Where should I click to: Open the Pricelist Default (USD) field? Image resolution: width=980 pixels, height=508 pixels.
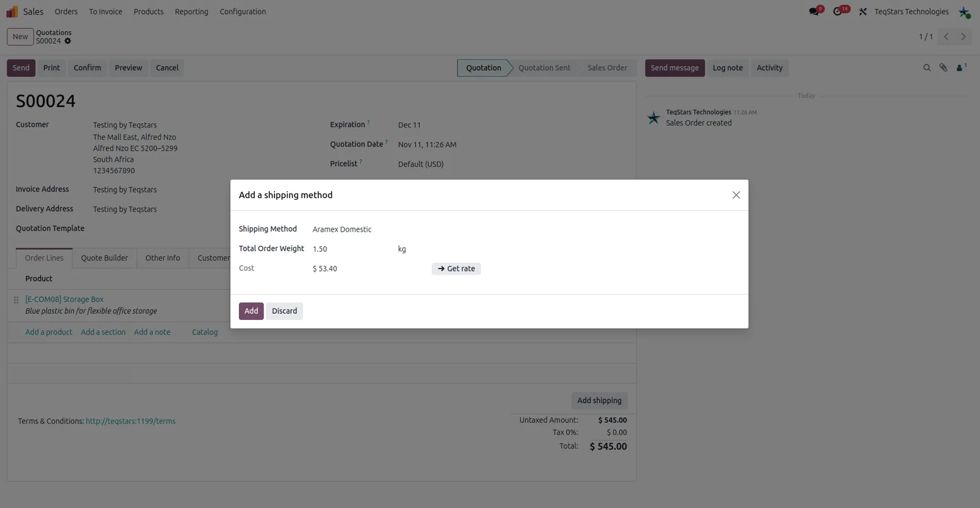[421, 164]
